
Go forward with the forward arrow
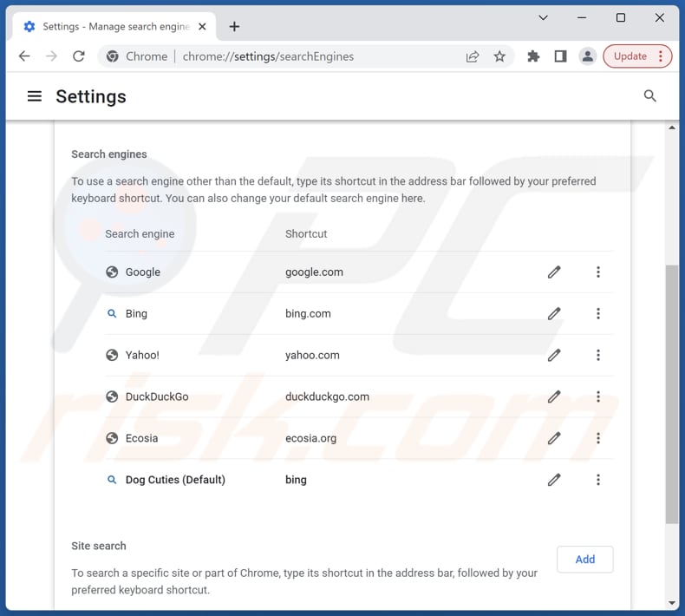(51, 56)
